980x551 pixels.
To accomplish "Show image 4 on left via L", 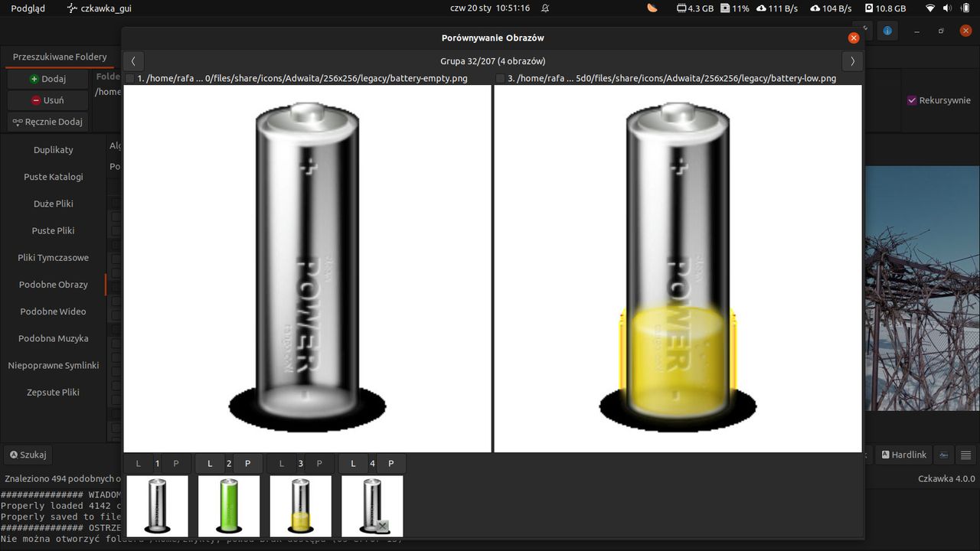I will (x=354, y=463).
